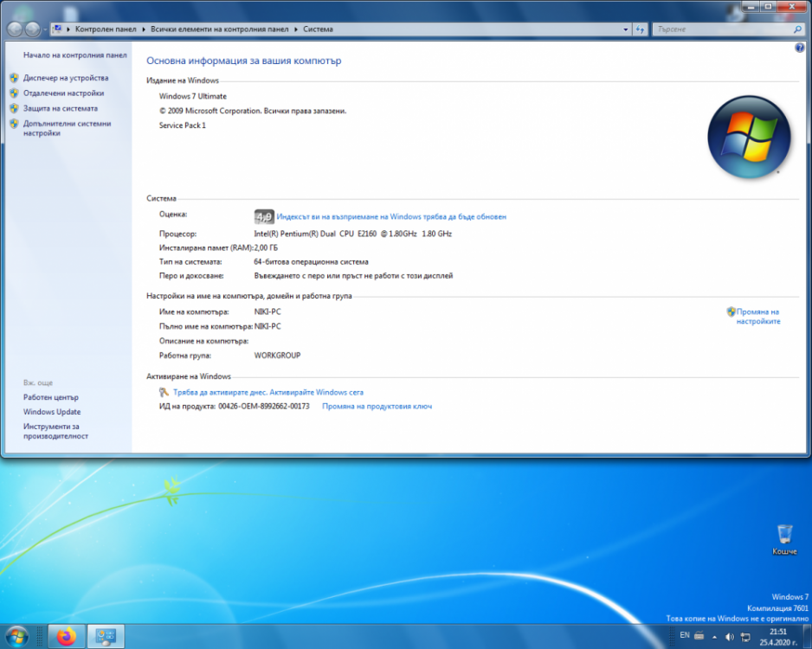Click the 2,00 ГБ RAM value
Viewport: 812px width, 649px height.
coord(266,247)
